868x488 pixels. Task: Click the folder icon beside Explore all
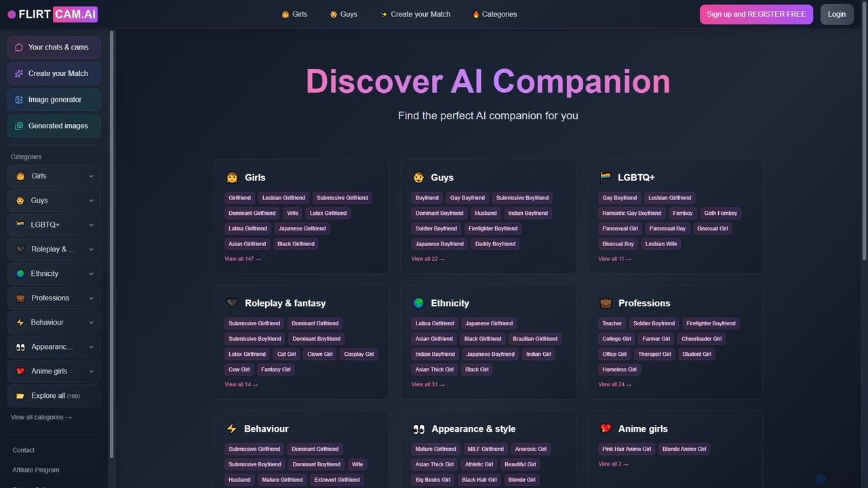point(20,396)
